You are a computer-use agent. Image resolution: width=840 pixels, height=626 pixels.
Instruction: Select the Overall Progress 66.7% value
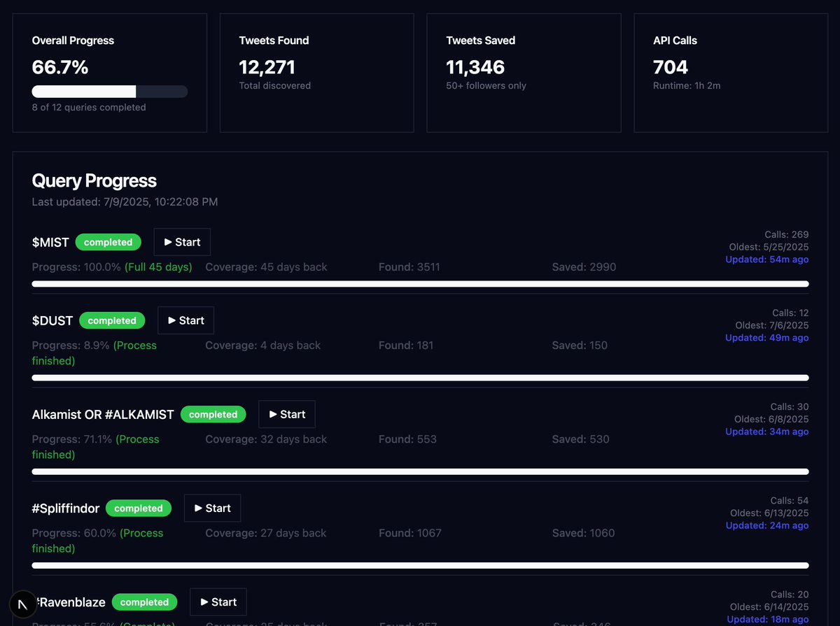[x=60, y=67]
